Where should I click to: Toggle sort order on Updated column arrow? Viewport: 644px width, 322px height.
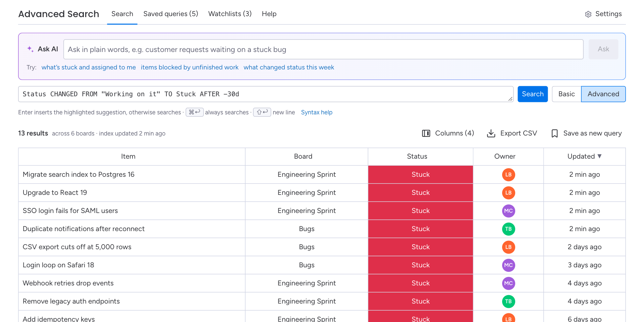pos(600,156)
